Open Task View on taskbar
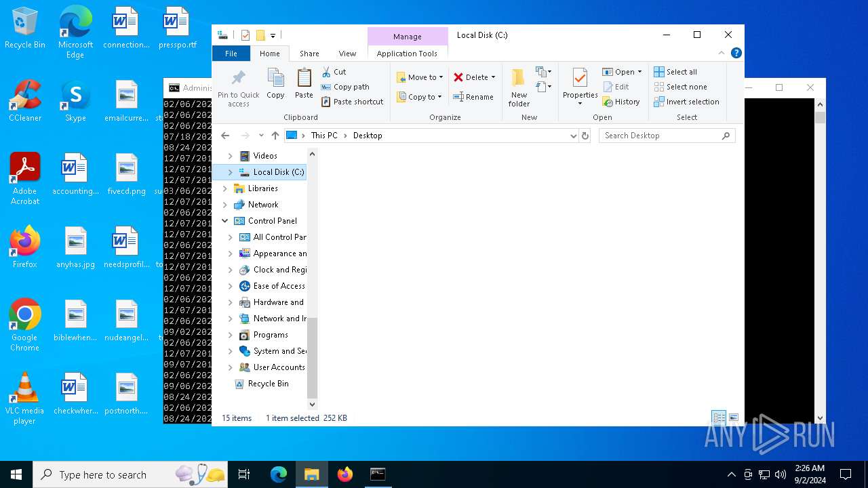Viewport: 868px width, 488px height. click(244, 474)
